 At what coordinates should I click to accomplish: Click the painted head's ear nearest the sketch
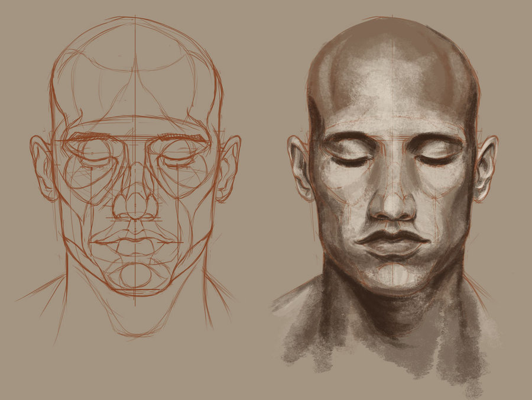pos(299,169)
